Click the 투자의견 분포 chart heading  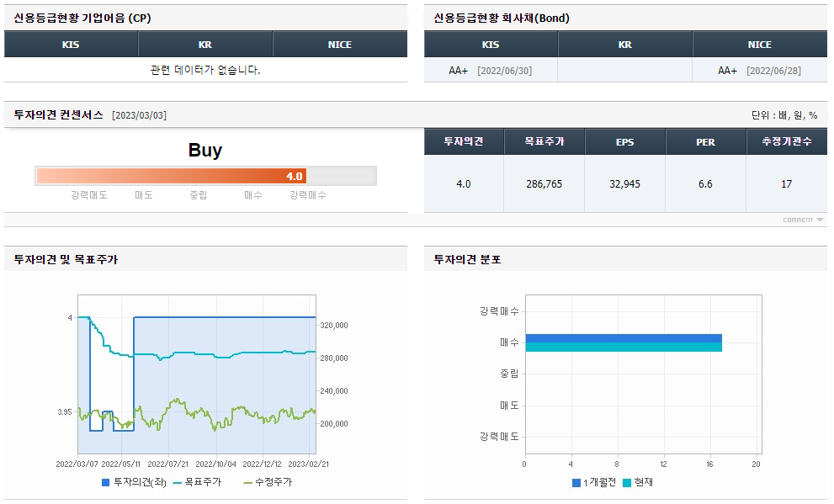click(x=468, y=259)
